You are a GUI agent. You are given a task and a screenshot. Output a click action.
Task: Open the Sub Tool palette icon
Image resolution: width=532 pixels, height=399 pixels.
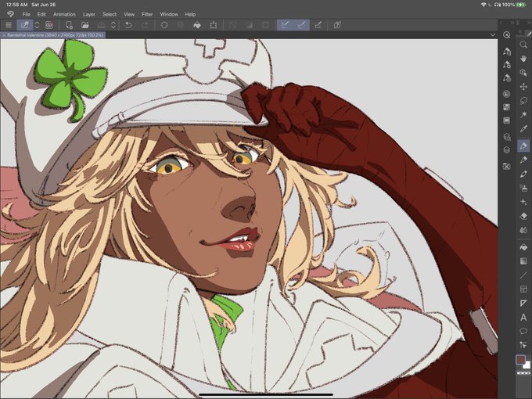(506, 51)
